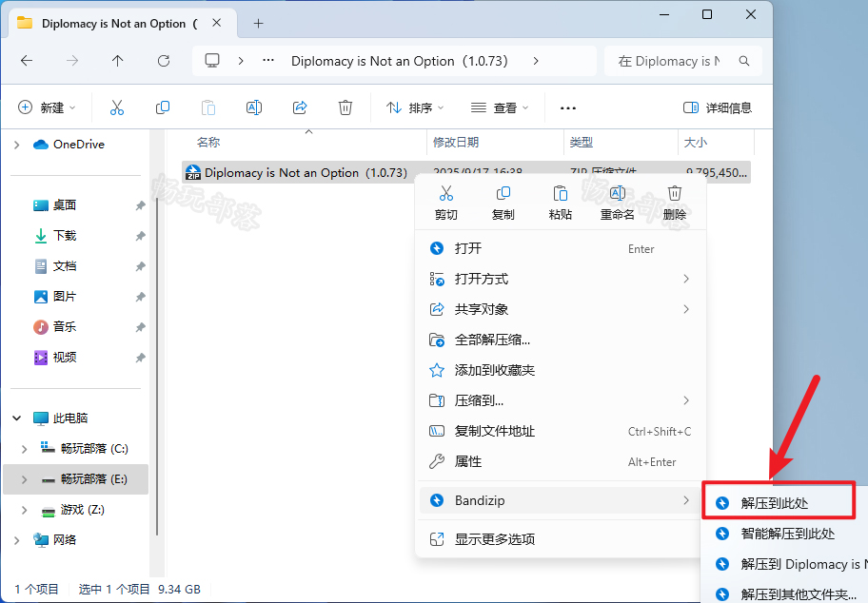Open a new tab with the plus

pyautogui.click(x=258, y=23)
